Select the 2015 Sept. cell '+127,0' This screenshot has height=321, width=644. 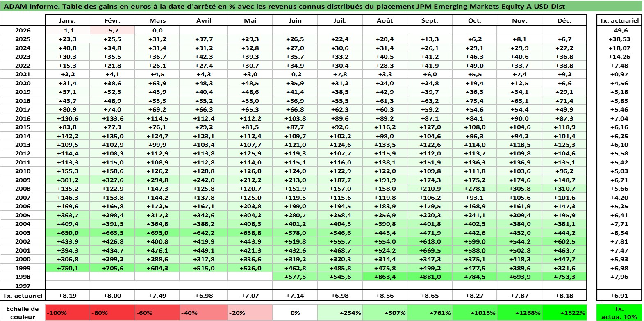coord(429,127)
